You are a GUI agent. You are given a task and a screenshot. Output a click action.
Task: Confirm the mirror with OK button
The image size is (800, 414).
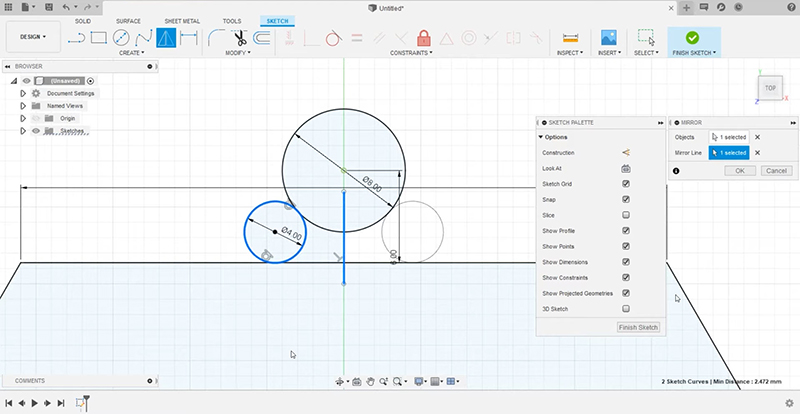pos(739,171)
